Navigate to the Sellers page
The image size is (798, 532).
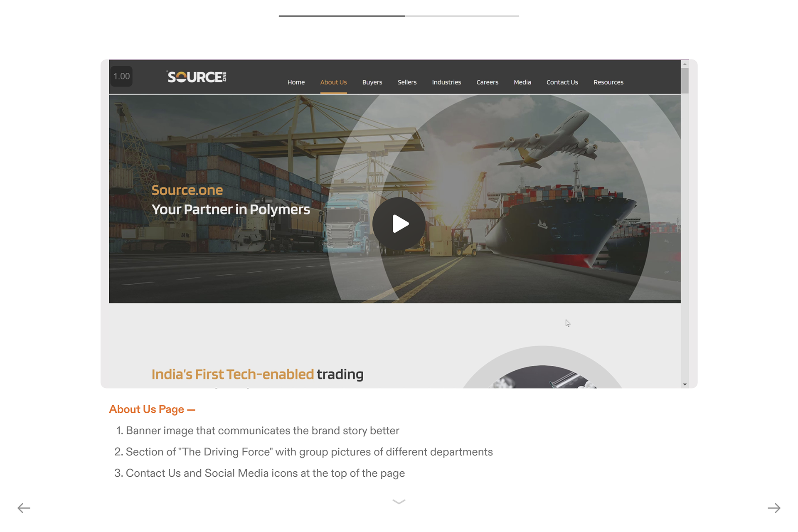(x=407, y=82)
